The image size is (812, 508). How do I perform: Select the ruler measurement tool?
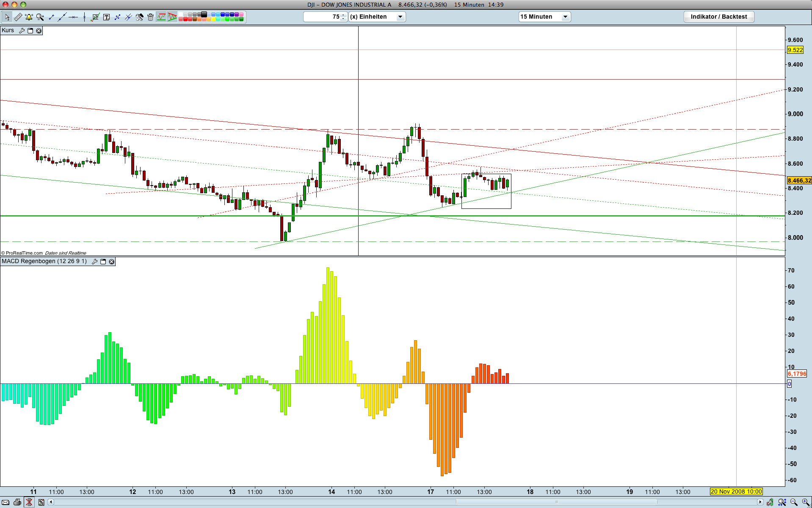pos(18,17)
